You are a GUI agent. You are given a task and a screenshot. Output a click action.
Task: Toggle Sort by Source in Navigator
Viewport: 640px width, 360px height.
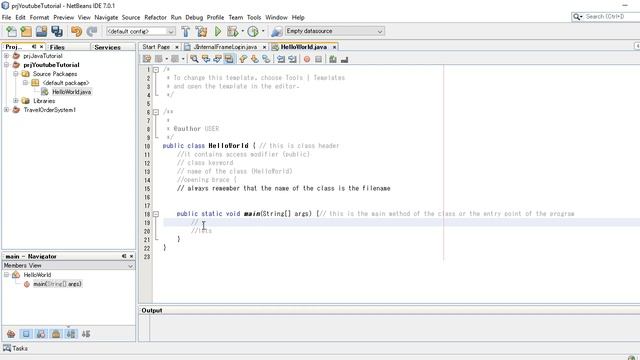click(x=86, y=334)
